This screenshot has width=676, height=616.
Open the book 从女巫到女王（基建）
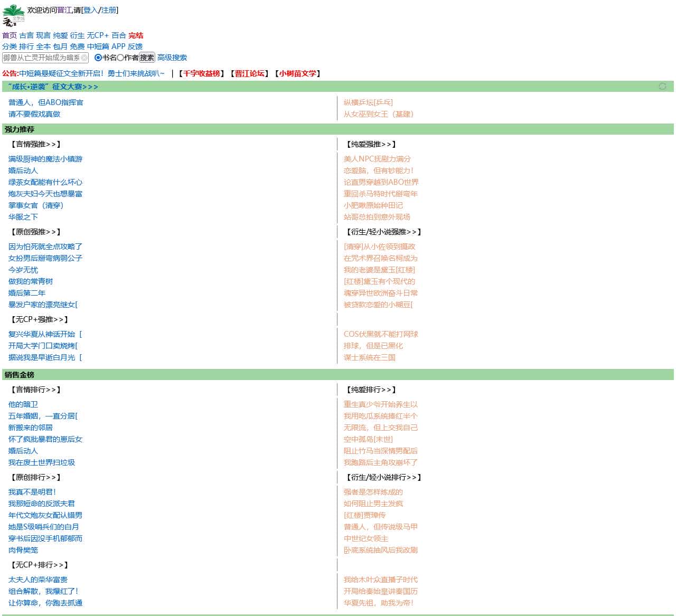tap(380, 114)
